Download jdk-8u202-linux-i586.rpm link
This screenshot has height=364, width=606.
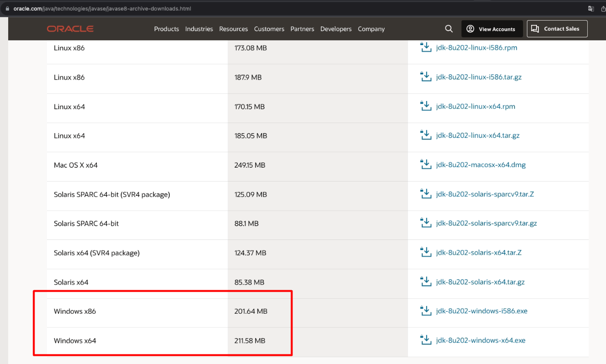(477, 48)
